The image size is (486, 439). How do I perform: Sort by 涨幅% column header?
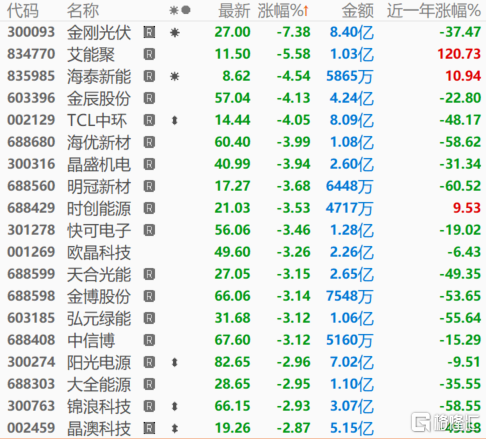point(283,11)
